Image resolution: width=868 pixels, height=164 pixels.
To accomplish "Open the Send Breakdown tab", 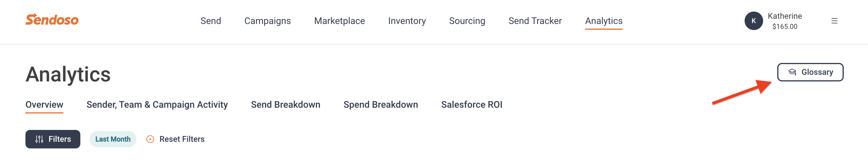I will coord(285,105).
